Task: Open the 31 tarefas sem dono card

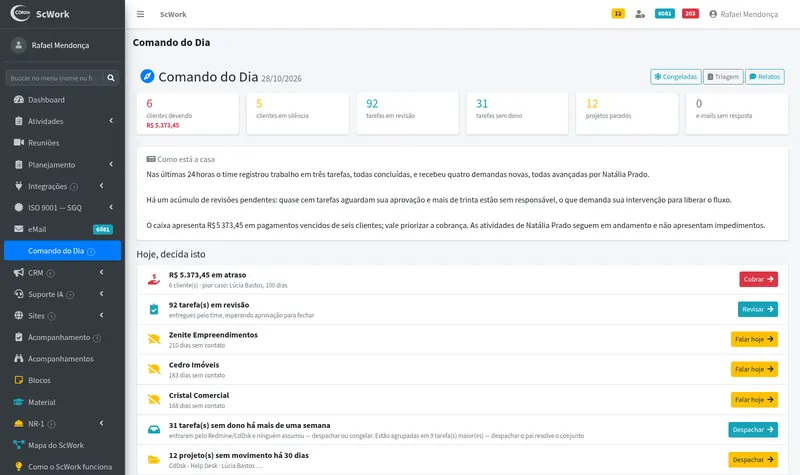Action: 517,114
